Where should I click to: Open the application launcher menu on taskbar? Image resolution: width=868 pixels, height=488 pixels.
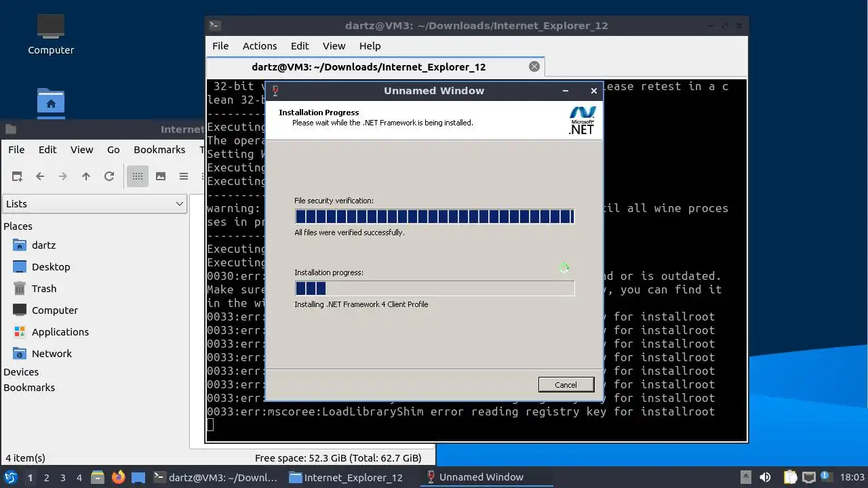coord(10,477)
